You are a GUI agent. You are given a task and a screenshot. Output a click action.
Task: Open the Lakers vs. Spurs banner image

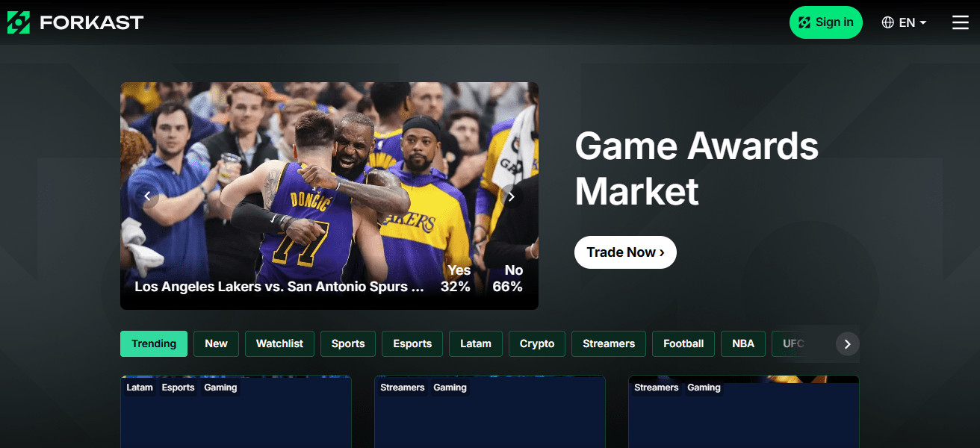point(329,196)
